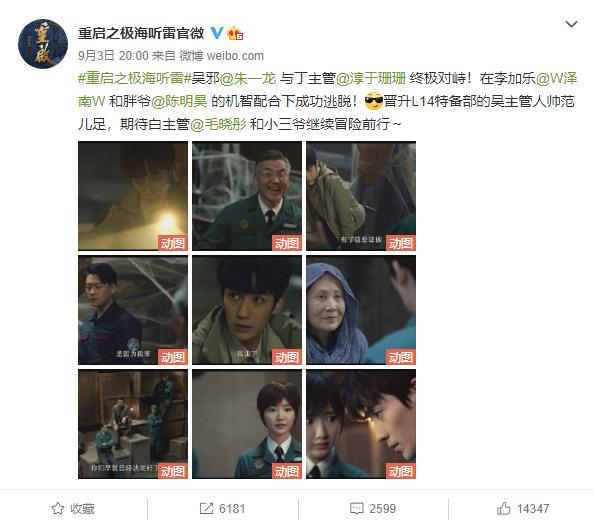Image resolution: width=594 pixels, height=526 pixels.
Task: Open the GIF of the gray-haired man laughing
Action: (247, 196)
